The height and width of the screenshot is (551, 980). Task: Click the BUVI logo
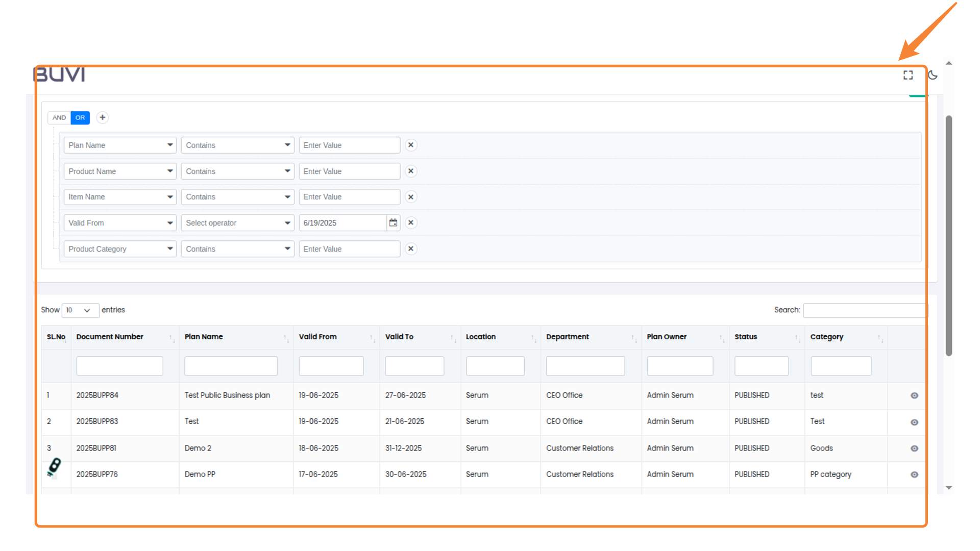(59, 75)
